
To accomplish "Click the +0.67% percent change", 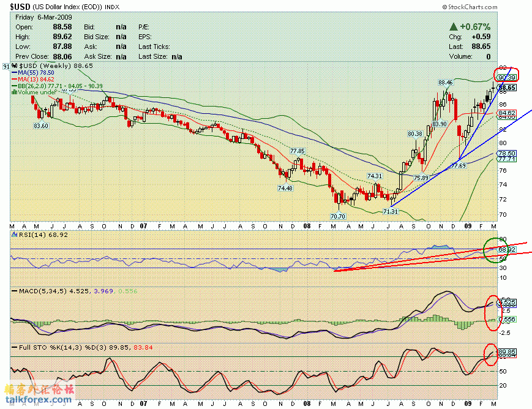I will pyautogui.click(x=475, y=26).
